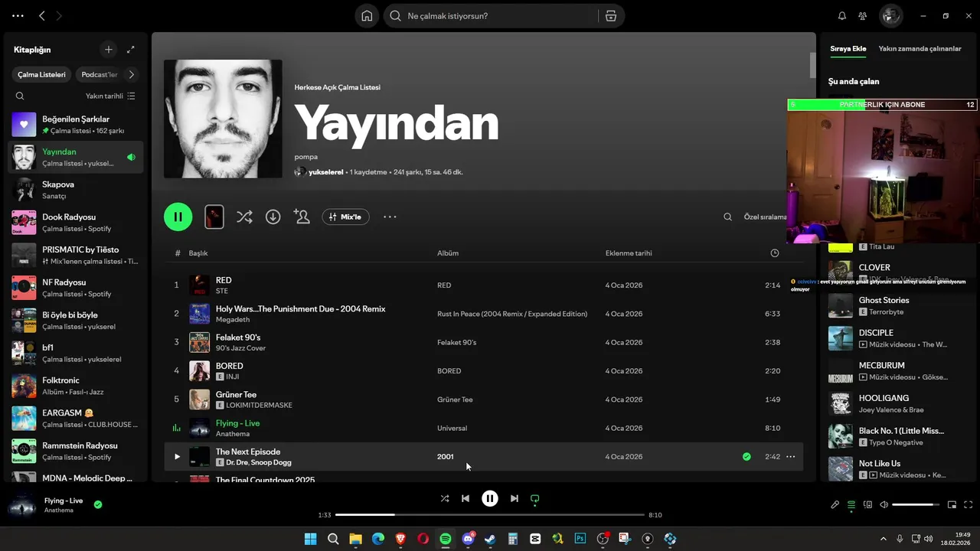Create a new playlist with plus icon
This screenshot has height=551, width=980.
coord(109,49)
